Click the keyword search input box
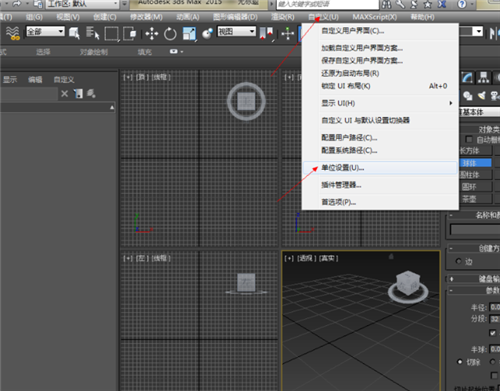Image resolution: width=500 pixels, height=391 pixels. (328, 4)
